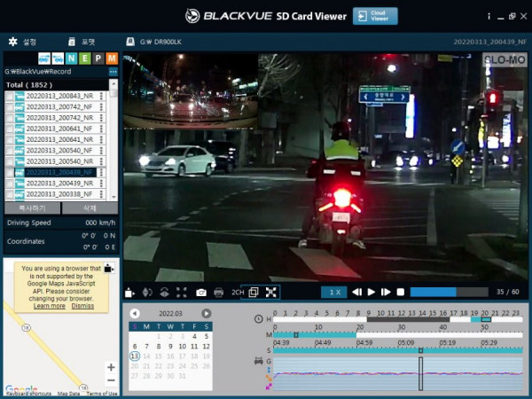Check the box for 20220313_200843_NR

(9, 96)
